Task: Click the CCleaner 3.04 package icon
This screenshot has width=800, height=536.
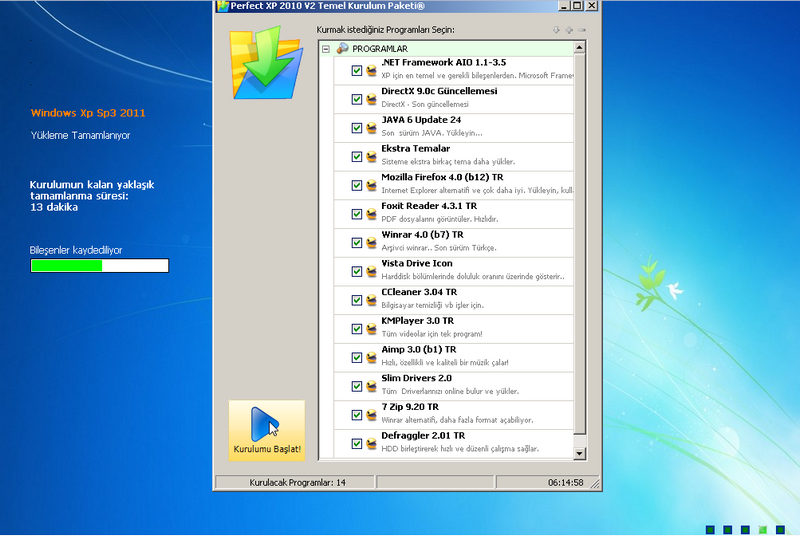Action: [371, 300]
